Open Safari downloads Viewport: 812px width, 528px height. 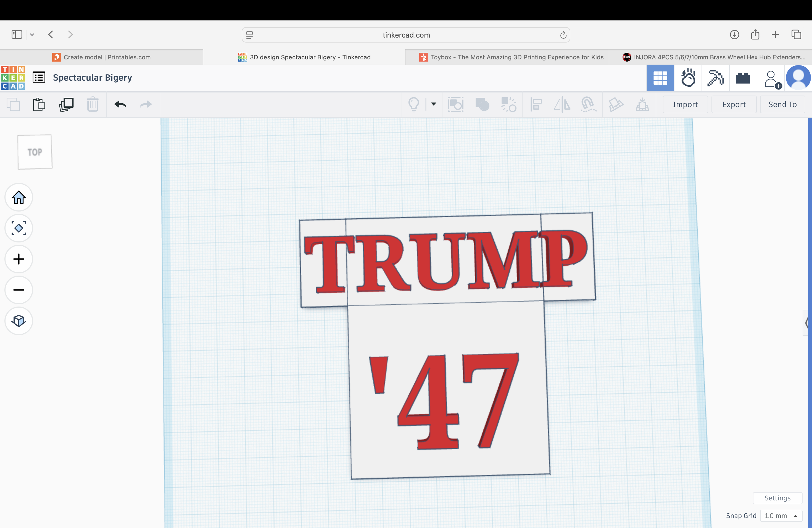(x=734, y=35)
